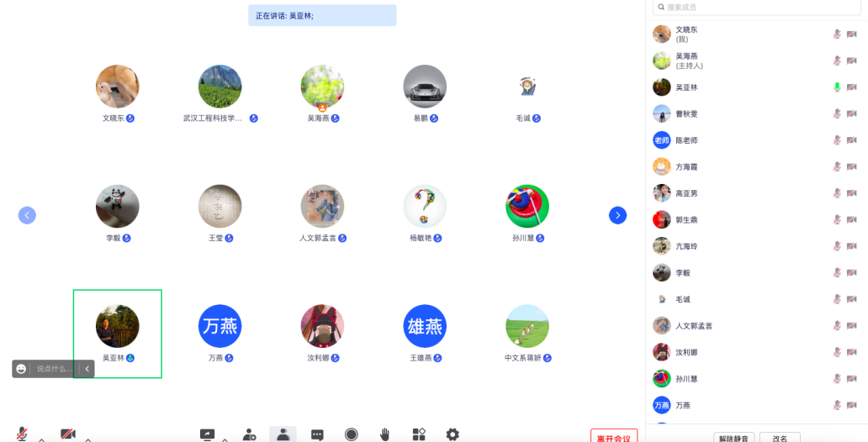Click 文晓东 camera icon in member list

[852, 34]
